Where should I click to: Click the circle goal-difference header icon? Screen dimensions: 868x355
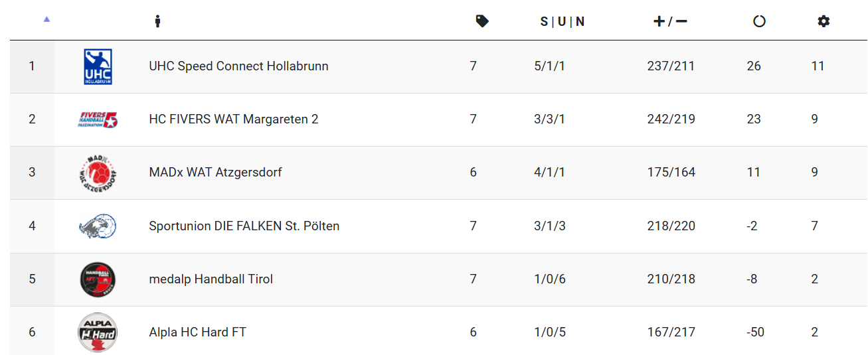pos(759,21)
